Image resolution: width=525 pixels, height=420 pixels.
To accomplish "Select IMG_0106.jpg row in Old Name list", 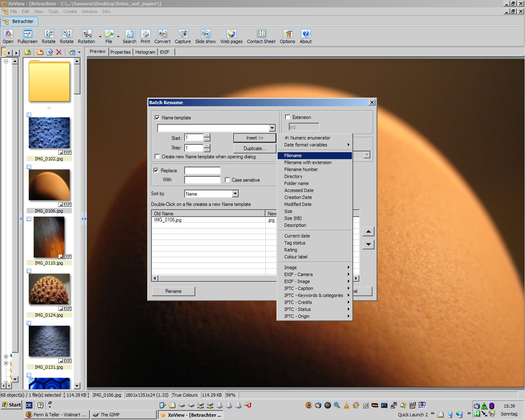I will click(208, 220).
